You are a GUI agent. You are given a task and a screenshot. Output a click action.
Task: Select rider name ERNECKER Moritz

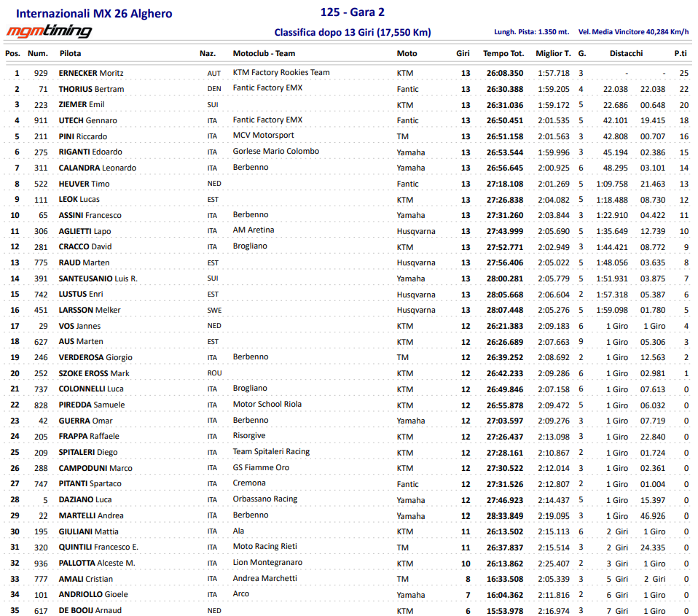click(90, 73)
